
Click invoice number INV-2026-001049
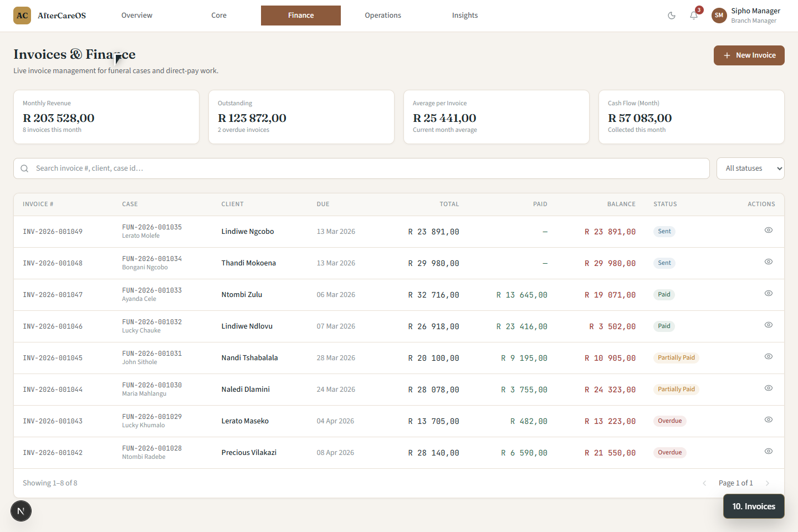coord(53,232)
